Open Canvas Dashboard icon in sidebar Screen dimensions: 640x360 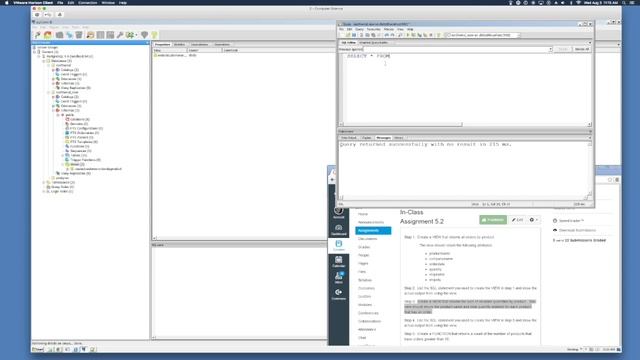(338, 230)
